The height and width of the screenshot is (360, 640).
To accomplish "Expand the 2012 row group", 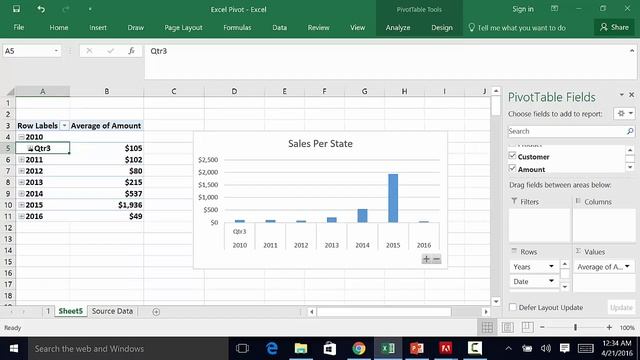I will point(21,171).
